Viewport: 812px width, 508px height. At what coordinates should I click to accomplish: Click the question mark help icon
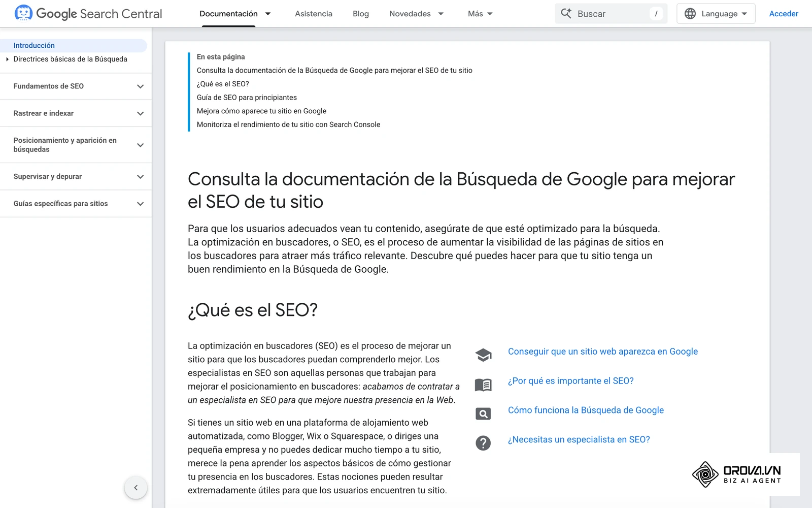483,443
